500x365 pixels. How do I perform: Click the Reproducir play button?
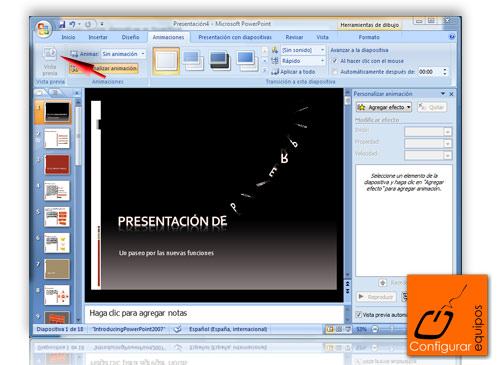(x=376, y=296)
